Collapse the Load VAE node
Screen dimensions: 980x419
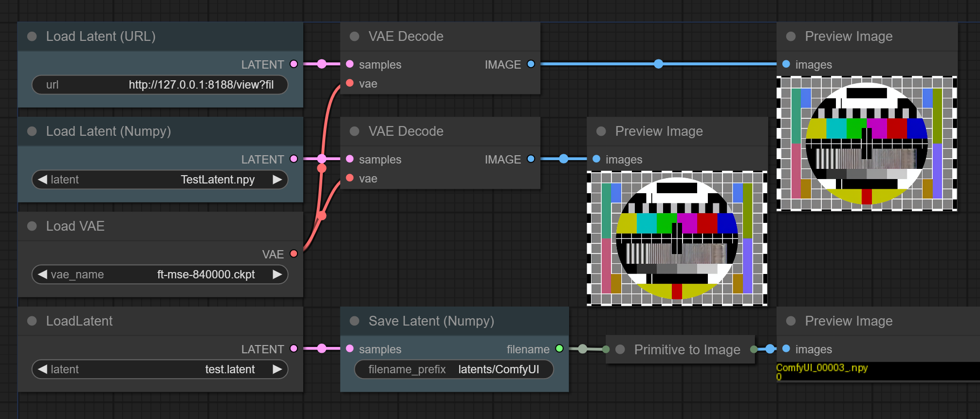click(32, 226)
